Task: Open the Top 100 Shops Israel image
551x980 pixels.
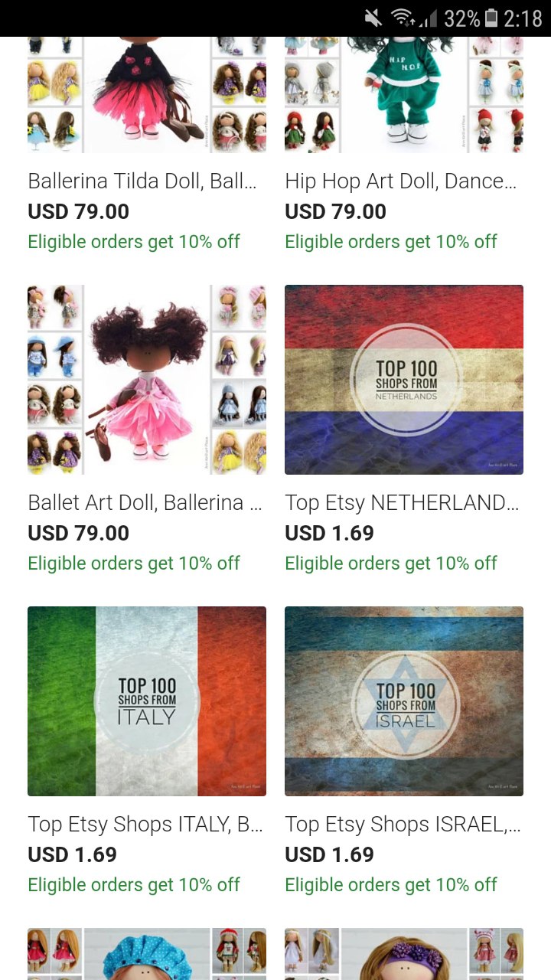Action: (404, 701)
